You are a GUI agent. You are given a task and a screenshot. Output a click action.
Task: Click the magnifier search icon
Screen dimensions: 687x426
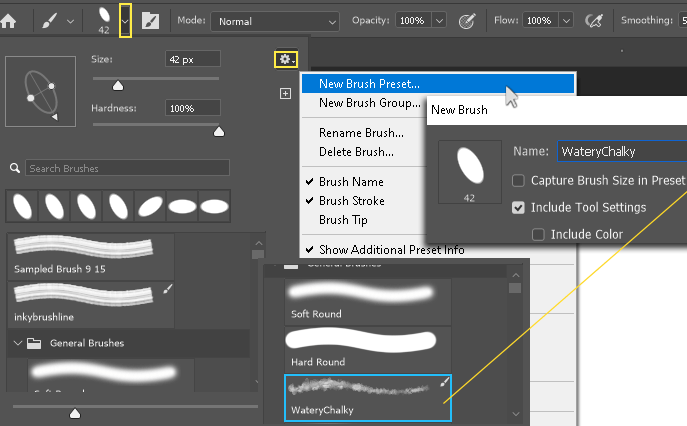[15, 168]
